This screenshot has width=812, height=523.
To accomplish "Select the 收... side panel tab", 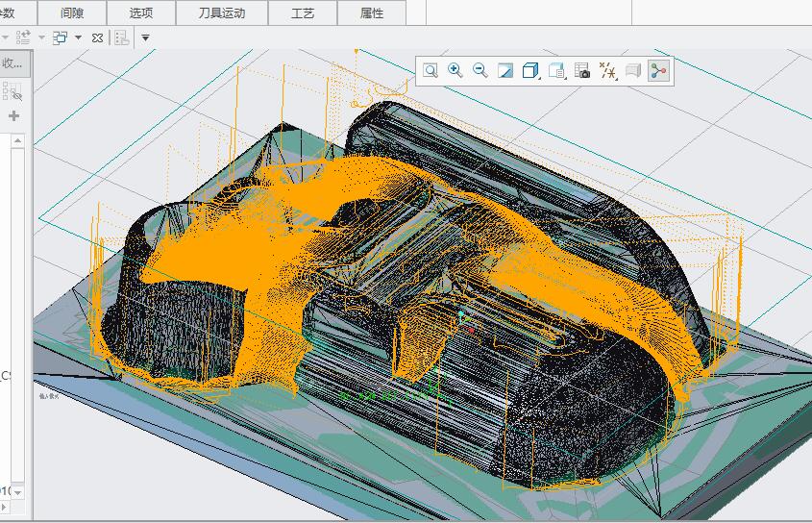I will point(15,63).
